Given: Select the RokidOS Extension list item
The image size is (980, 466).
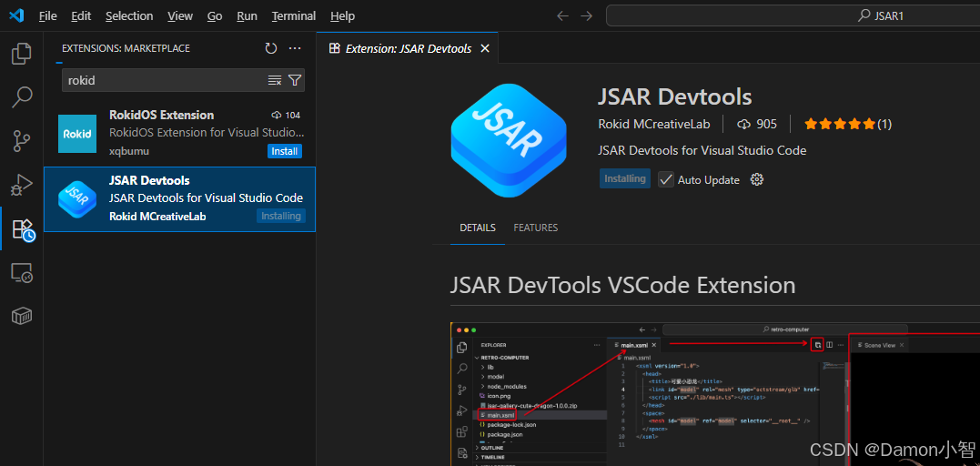Looking at the screenshot, I should point(179,133).
